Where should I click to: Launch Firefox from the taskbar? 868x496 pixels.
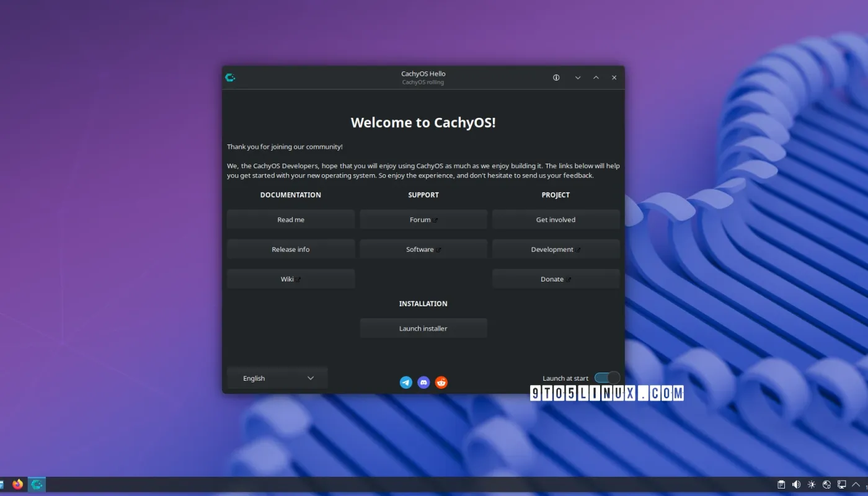[x=18, y=484]
